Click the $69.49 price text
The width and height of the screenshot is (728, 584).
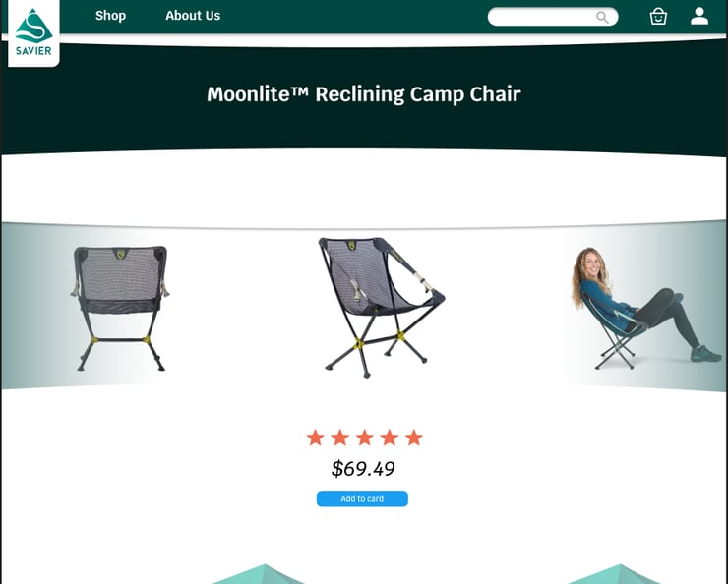(363, 469)
